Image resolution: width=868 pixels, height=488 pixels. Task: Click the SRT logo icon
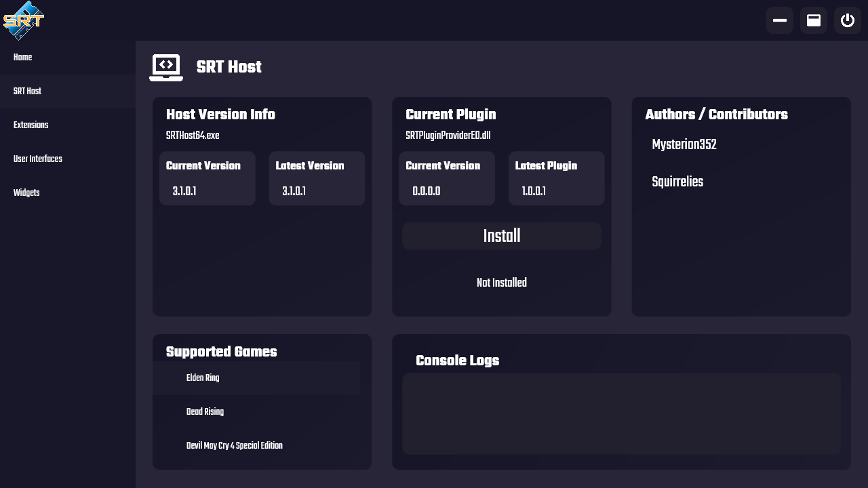24,20
